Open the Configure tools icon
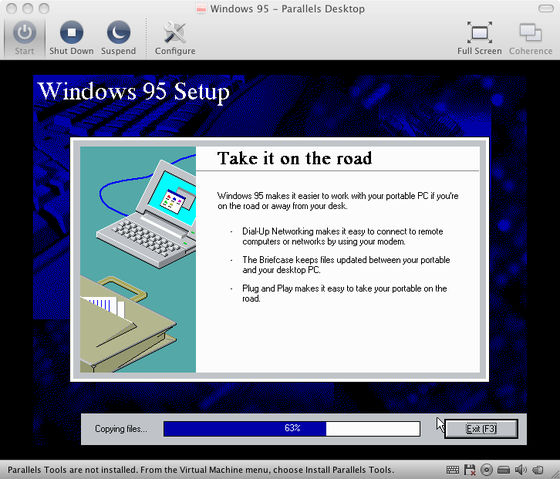Viewport: 560px width, 479px height. click(175, 33)
